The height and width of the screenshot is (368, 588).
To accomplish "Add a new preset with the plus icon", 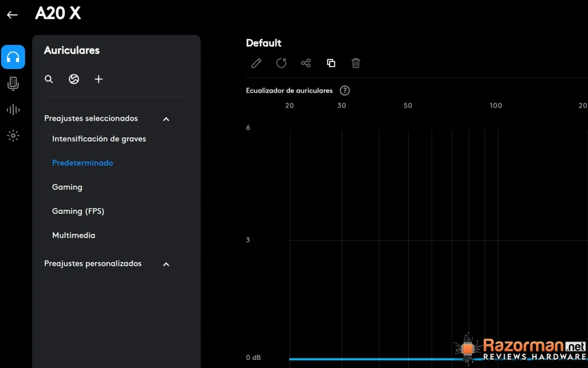I will click(x=99, y=79).
